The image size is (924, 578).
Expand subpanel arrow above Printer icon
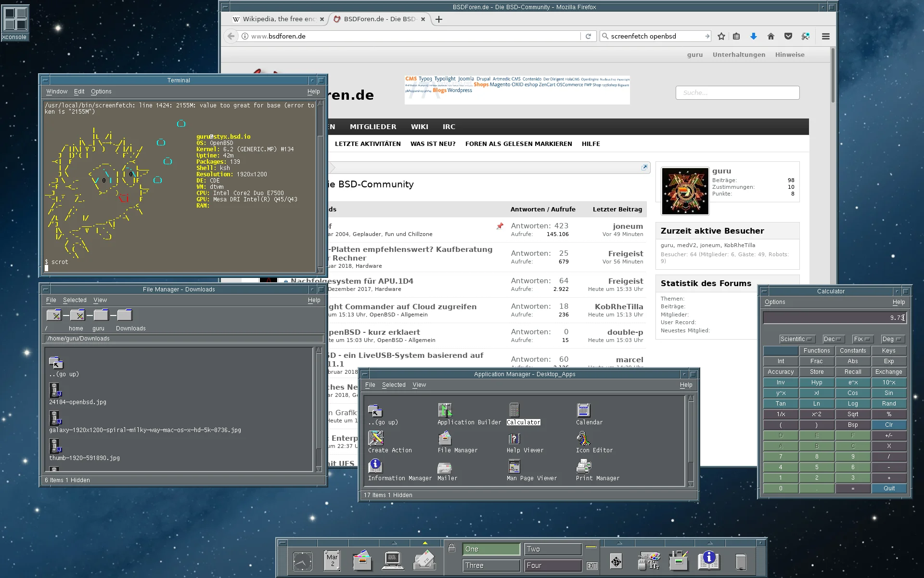(619, 543)
